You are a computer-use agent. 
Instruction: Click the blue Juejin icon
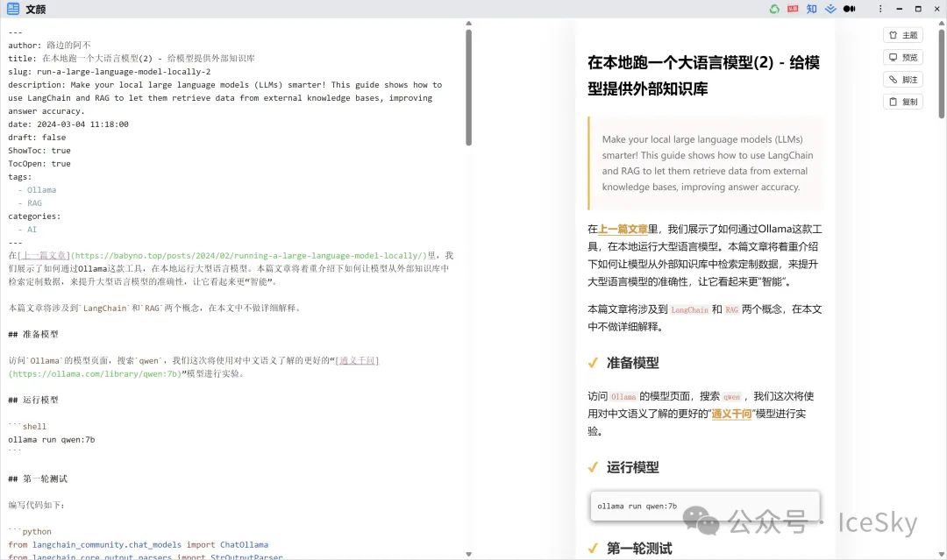click(x=830, y=9)
